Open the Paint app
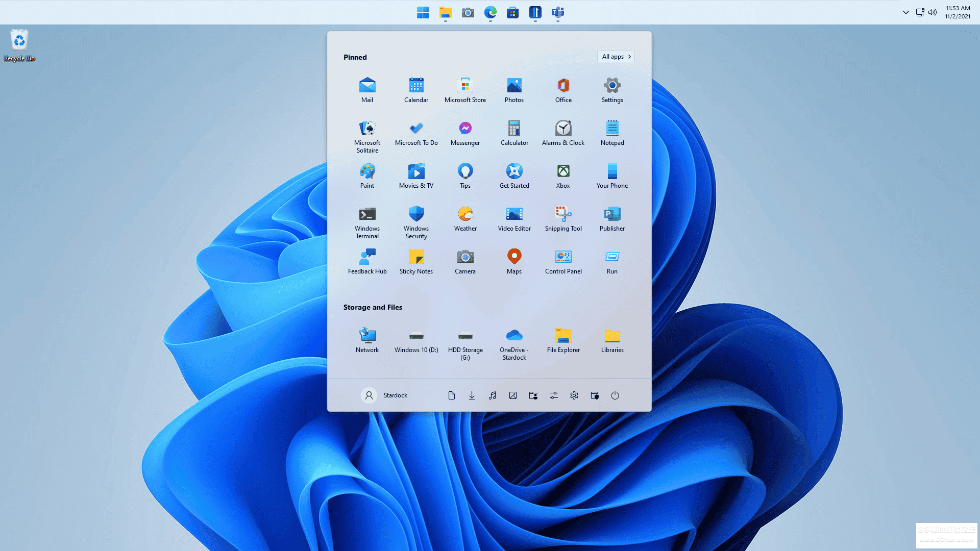 (367, 176)
